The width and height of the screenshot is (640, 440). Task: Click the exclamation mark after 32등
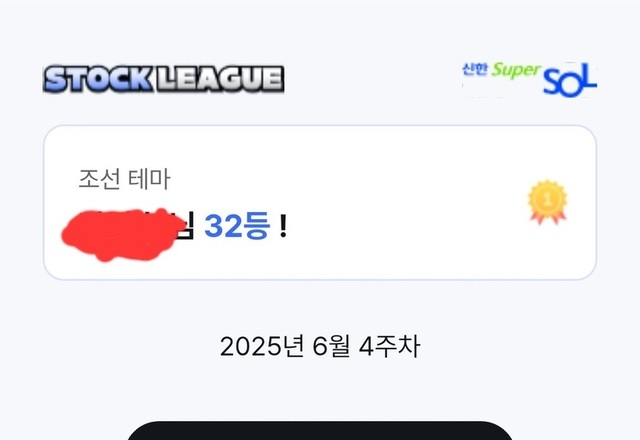283,226
